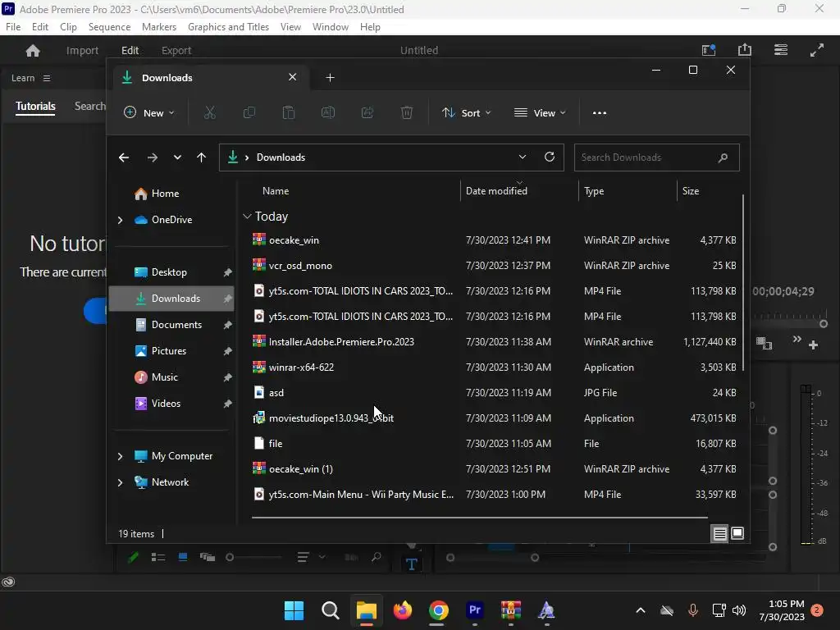Open Firefox from the taskbar
Screen dimensions: 840x630
[402, 610]
